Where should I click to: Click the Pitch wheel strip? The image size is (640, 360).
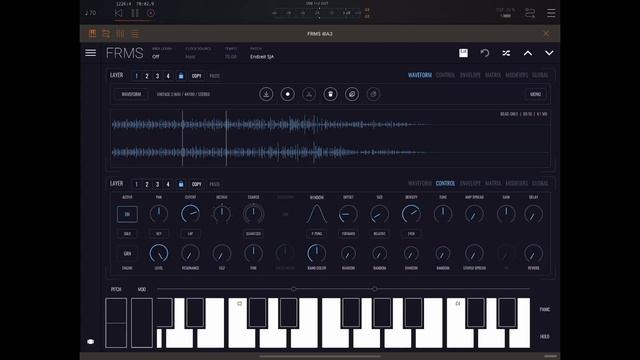point(116,323)
